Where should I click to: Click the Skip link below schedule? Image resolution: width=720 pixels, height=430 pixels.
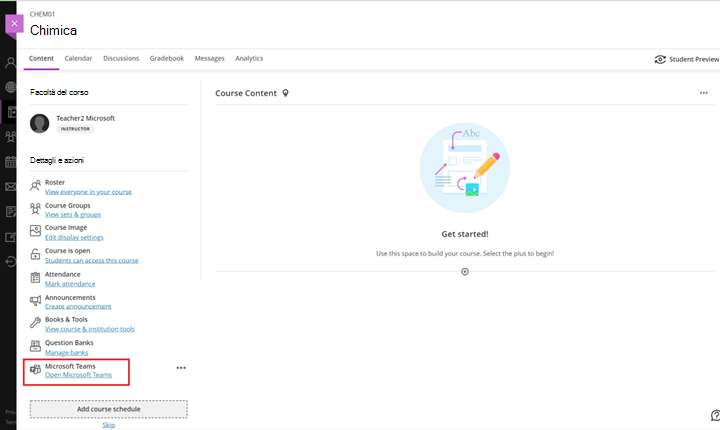tap(109, 425)
